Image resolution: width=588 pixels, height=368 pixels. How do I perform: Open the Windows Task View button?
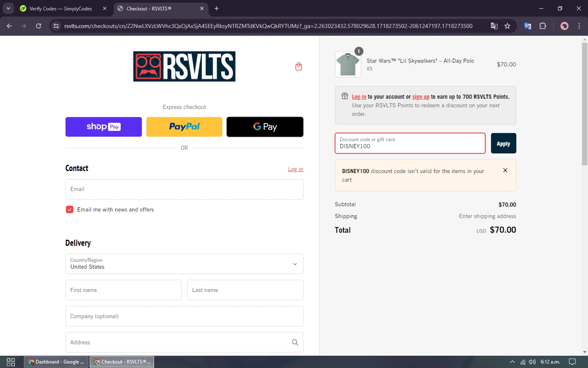pyautogui.click(x=11, y=362)
